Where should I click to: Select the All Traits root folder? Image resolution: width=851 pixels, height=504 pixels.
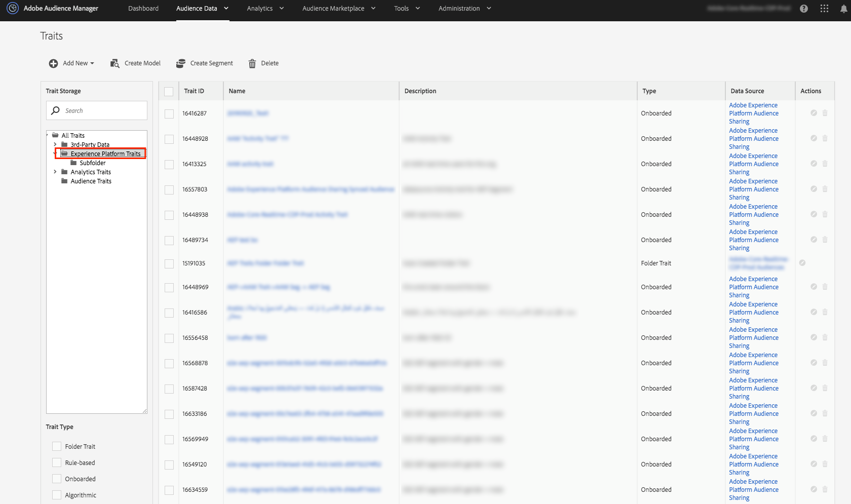tap(73, 135)
